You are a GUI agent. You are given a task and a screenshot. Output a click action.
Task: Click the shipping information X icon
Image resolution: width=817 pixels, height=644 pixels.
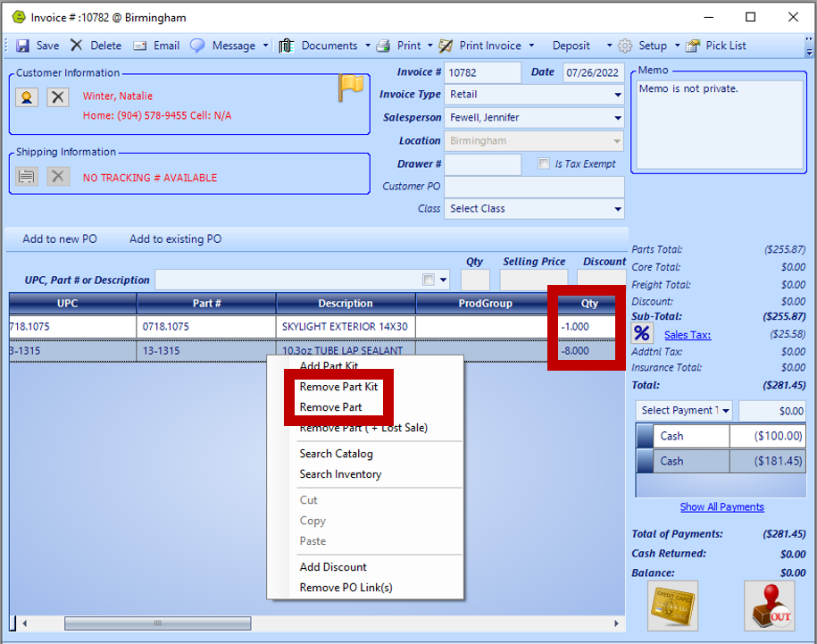click(58, 177)
